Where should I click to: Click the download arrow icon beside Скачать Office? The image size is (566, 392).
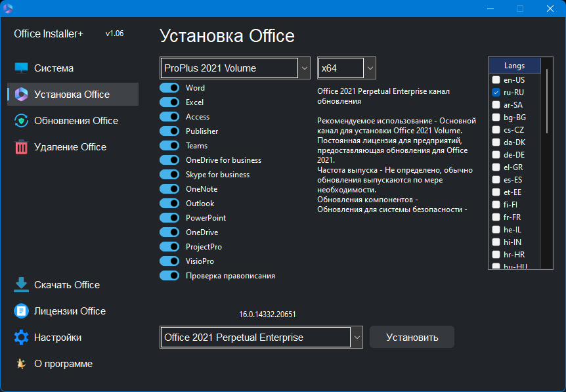coord(22,285)
